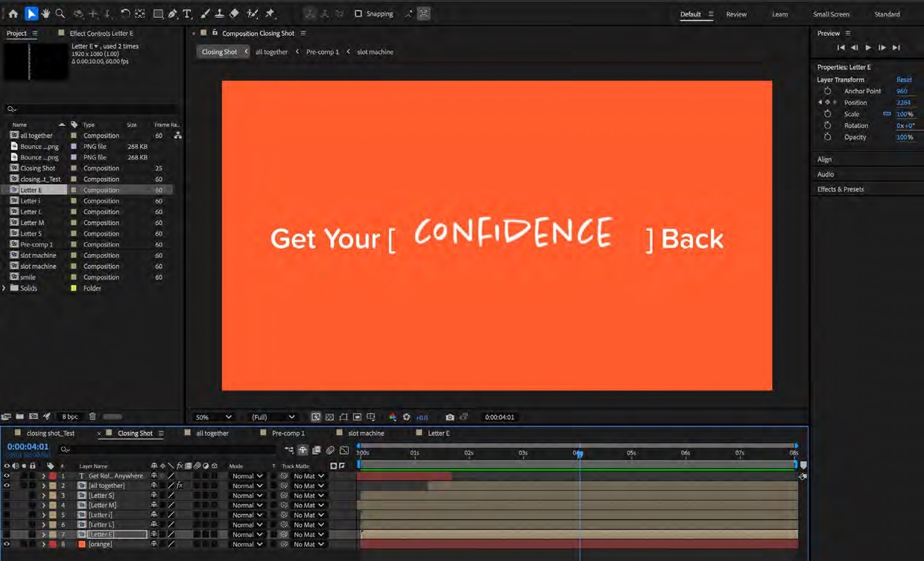Open blending Mode dropdown for [all together]
Viewport: 924px width, 561px height.
[247, 485]
